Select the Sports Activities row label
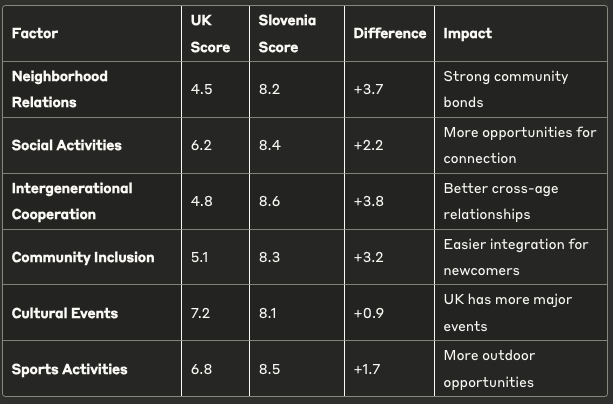613x404 pixels. click(x=69, y=369)
